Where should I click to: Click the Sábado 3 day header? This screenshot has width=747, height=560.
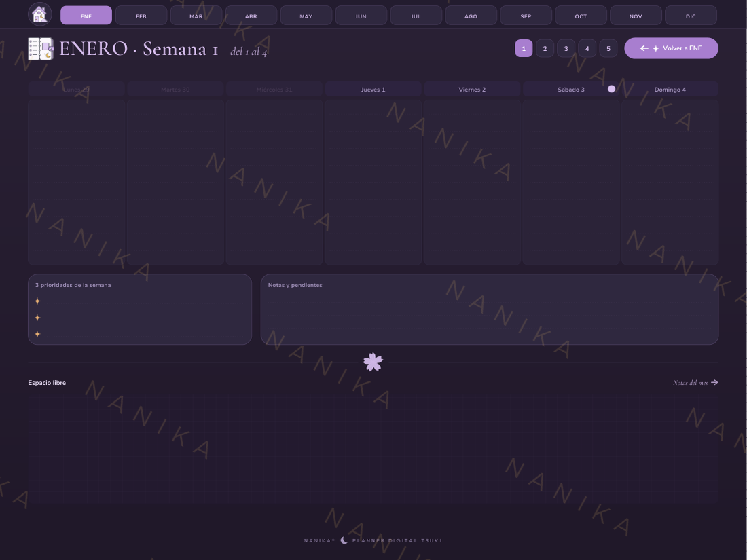(570, 89)
